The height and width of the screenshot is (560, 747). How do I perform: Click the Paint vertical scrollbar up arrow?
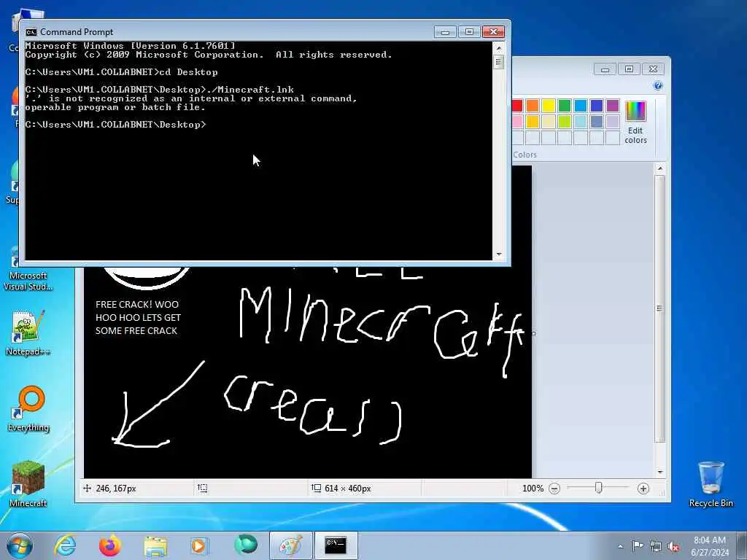[x=659, y=168]
